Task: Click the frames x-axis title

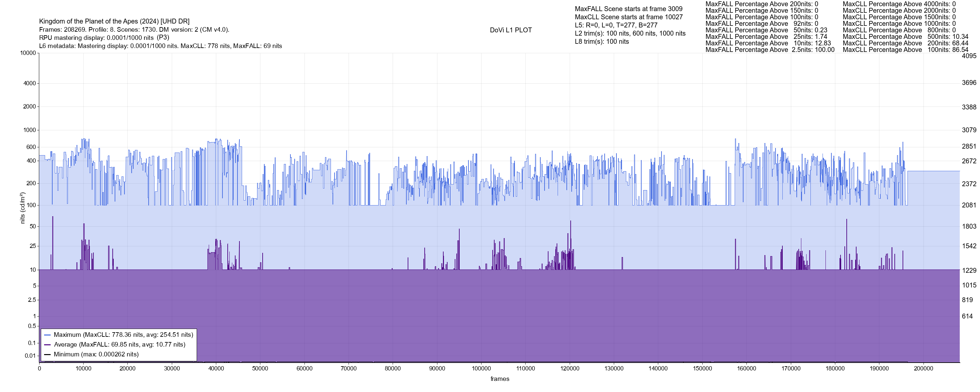Action: pyautogui.click(x=499, y=379)
